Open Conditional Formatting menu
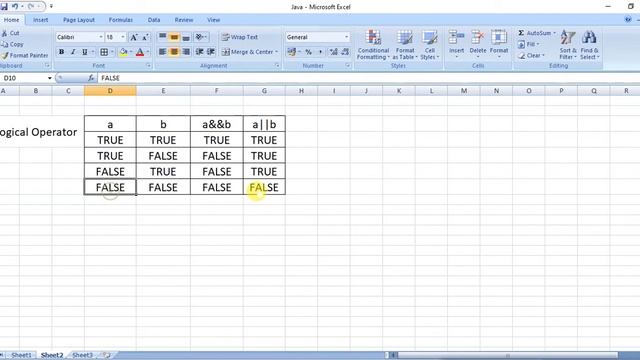The image size is (640, 360). (373, 44)
